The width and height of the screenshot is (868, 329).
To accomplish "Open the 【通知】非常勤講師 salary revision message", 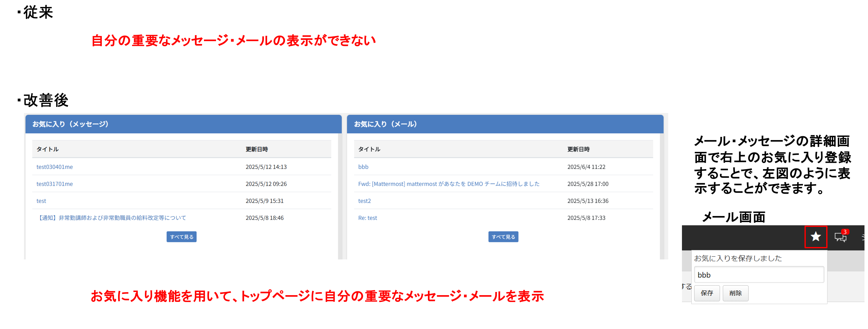I will tap(111, 218).
